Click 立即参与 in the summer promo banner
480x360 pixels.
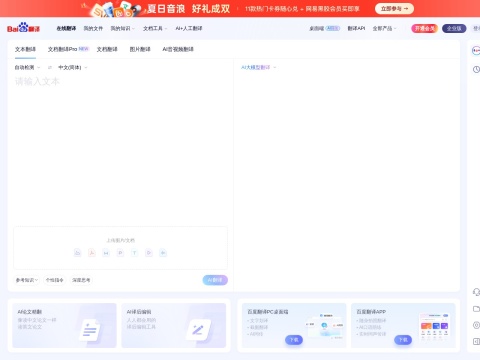click(394, 9)
